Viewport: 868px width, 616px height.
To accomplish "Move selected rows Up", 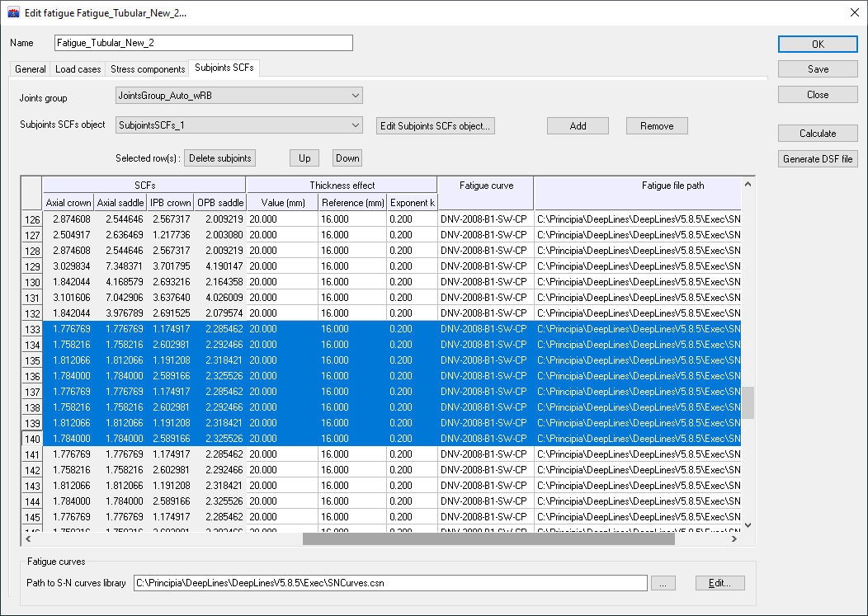I will point(304,158).
